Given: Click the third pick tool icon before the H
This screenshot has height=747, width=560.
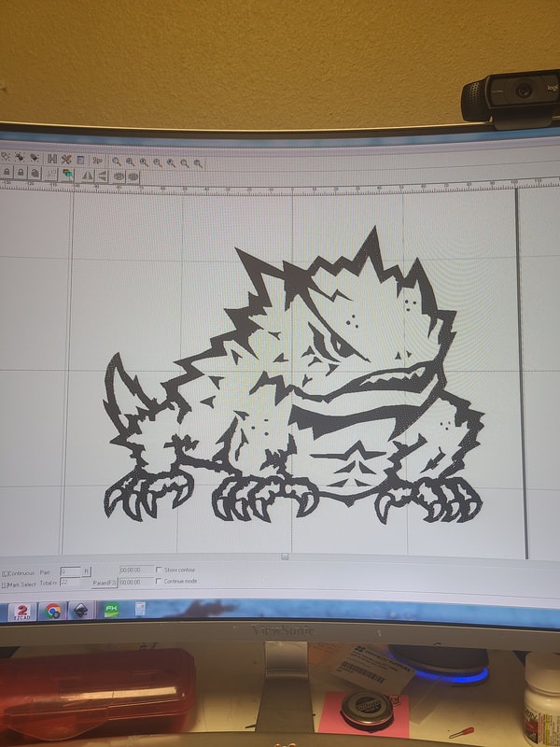Looking at the screenshot, I should [35, 157].
